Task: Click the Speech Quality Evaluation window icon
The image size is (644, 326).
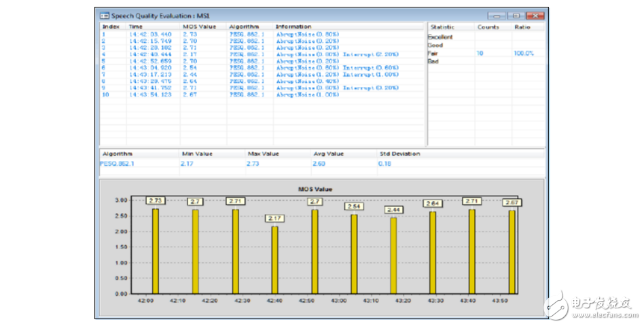Action: [103, 14]
